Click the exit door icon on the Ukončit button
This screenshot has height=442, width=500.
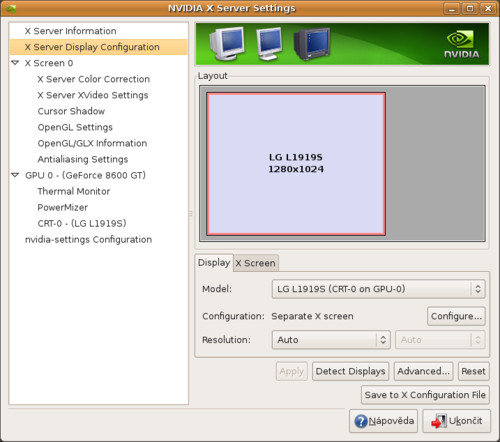click(x=439, y=421)
